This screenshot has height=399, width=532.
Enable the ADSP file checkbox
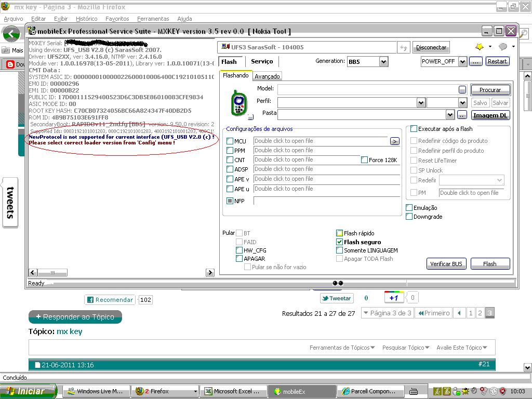click(230, 169)
